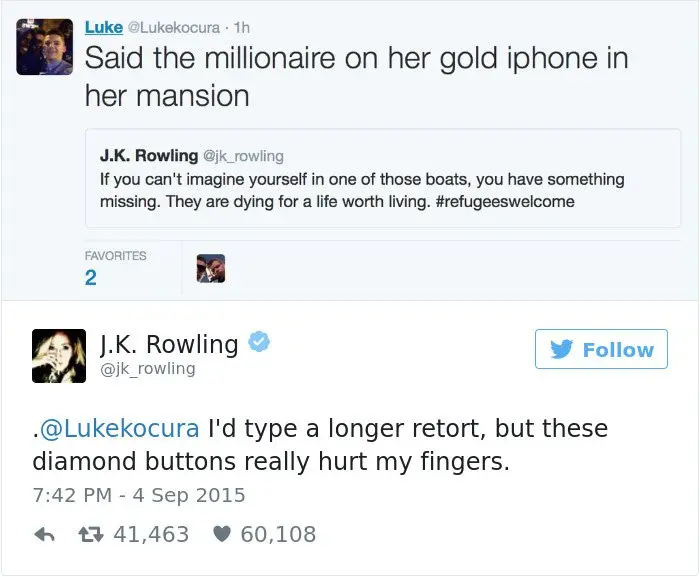Screen dimensions: 700x577
Task: Click the @jk_rowling handle under the large name
Action: click(148, 369)
